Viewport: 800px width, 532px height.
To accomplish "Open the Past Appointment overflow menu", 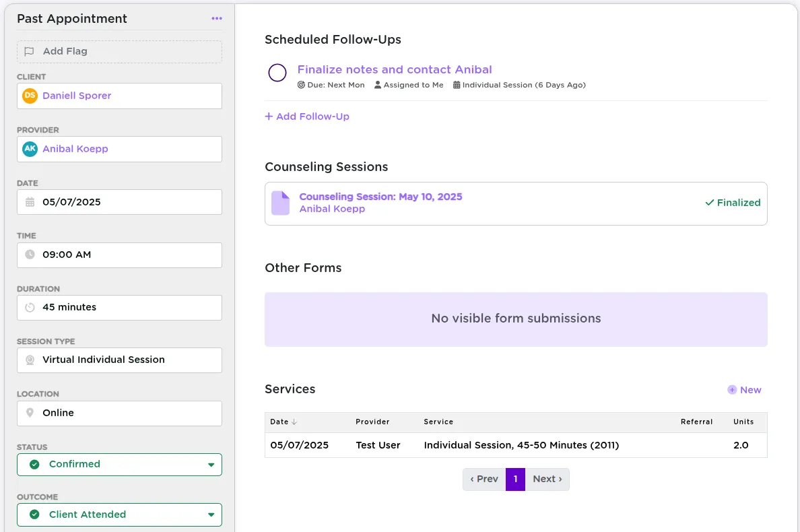I will click(216, 18).
